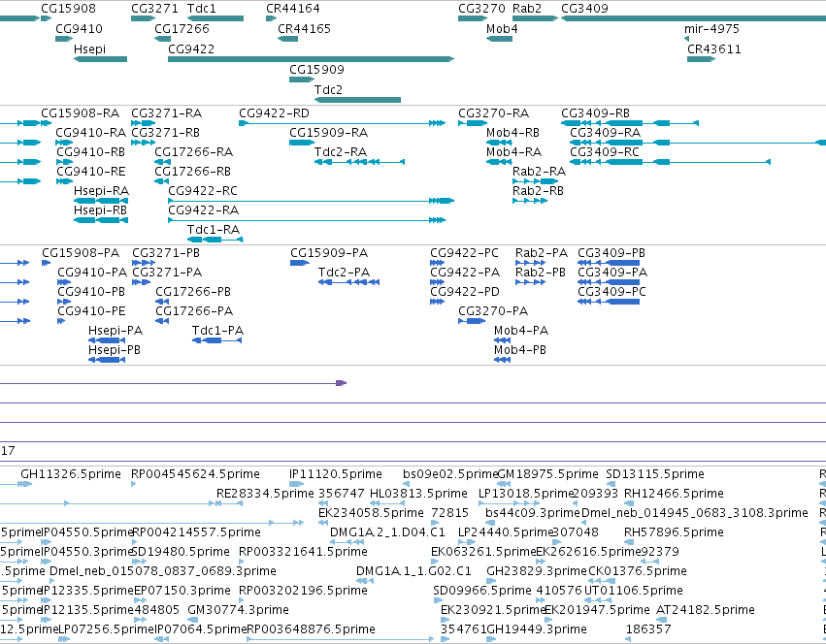The image size is (826, 644).
Task: Click the purple arrow-ended feature line
Action: point(174,383)
